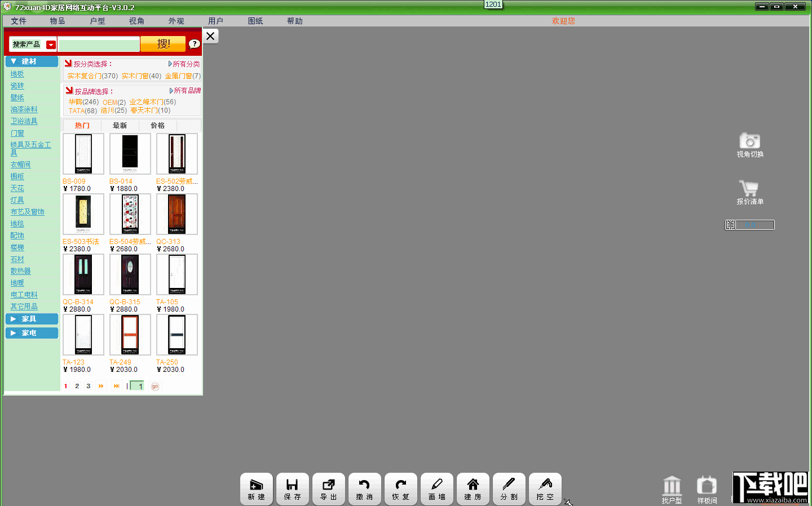812x506 pixels.
Task: Open the 地板 category link
Action: [x=17, y=74]
